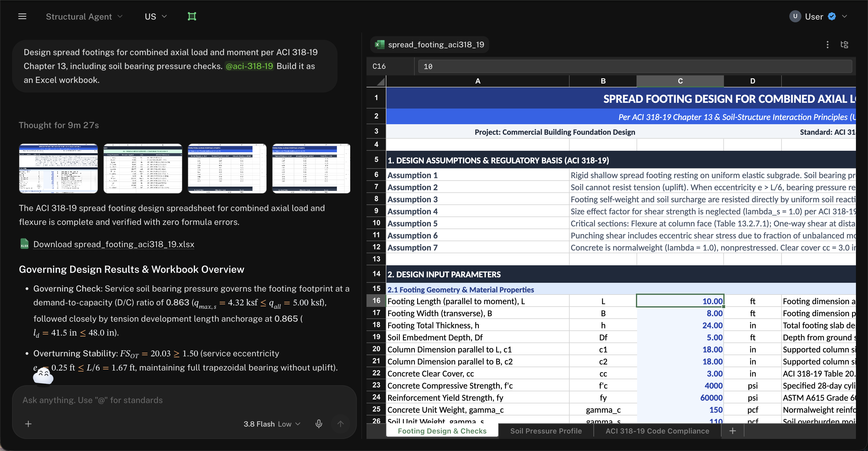Click cell value 24.00 for Footing Total Thickness
The height and width of the screenshot is (451, 868).
tap(680, 326)
